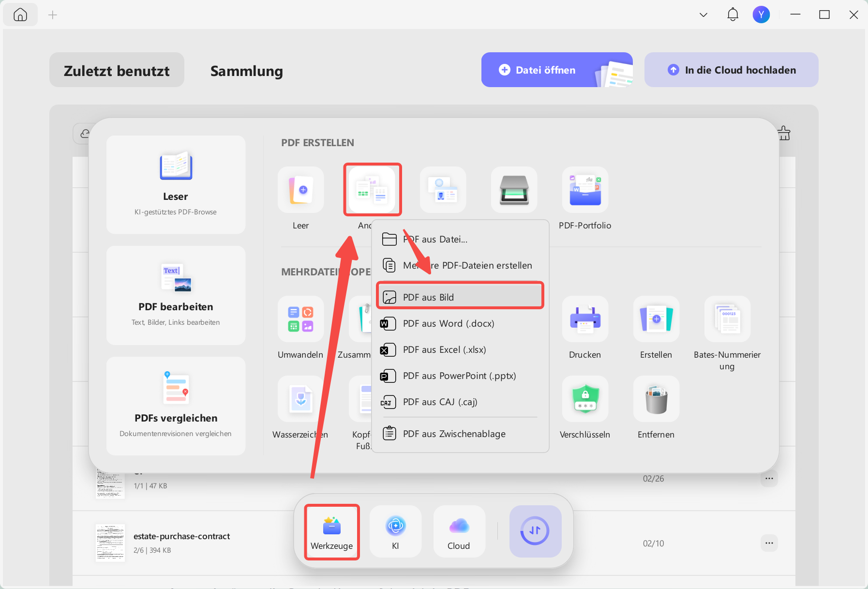Choose PDF aus Word (.docx)
The width and height of the screenshot is (868, 589).
[460, 323]
